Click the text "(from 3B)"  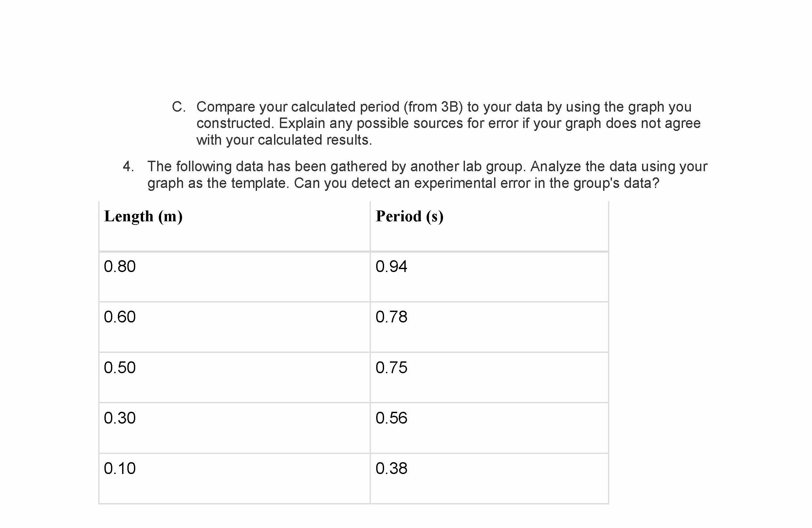(433, 107)
